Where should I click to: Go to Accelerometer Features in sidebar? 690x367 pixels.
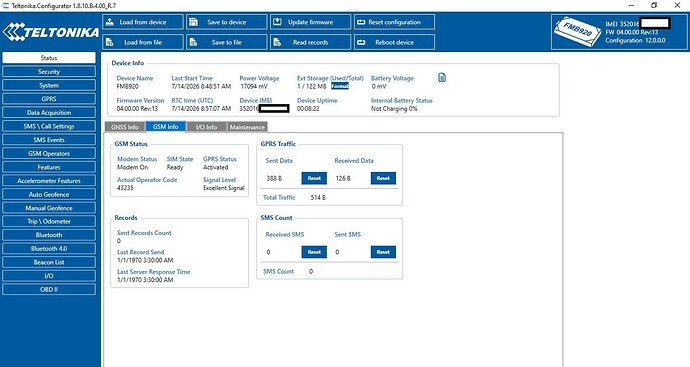coord(49,181)
